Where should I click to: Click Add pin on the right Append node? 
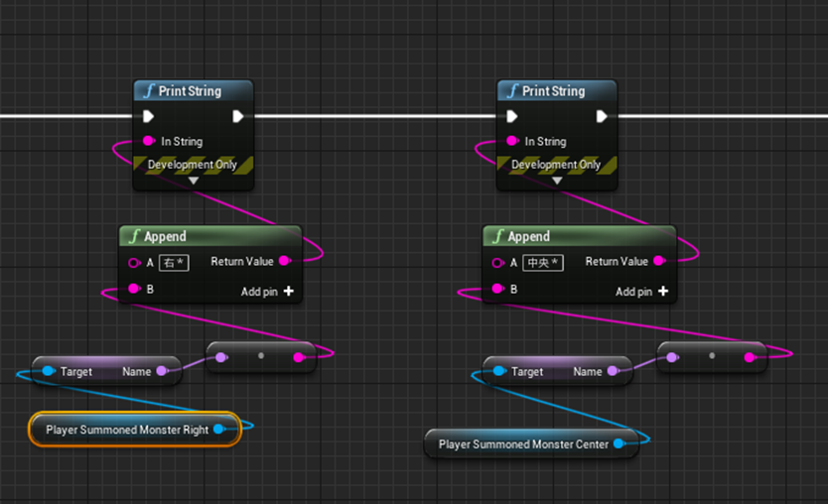pos(642,292)
